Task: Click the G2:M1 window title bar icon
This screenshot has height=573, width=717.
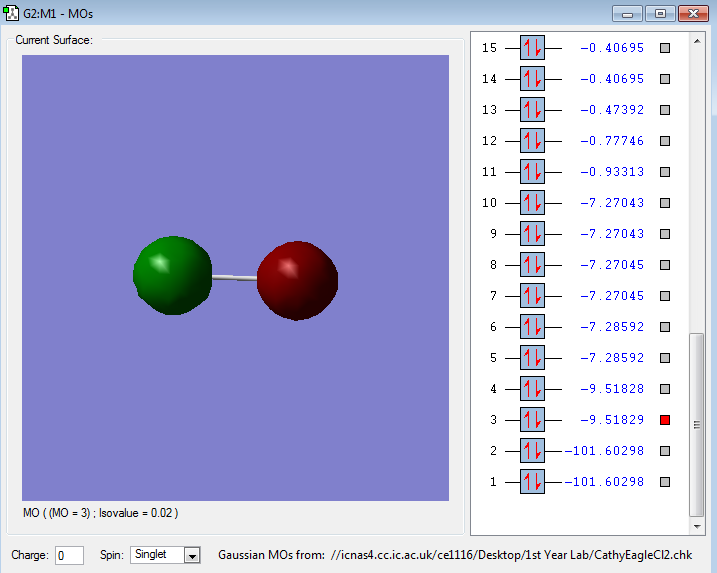Action: pos(11,14)
